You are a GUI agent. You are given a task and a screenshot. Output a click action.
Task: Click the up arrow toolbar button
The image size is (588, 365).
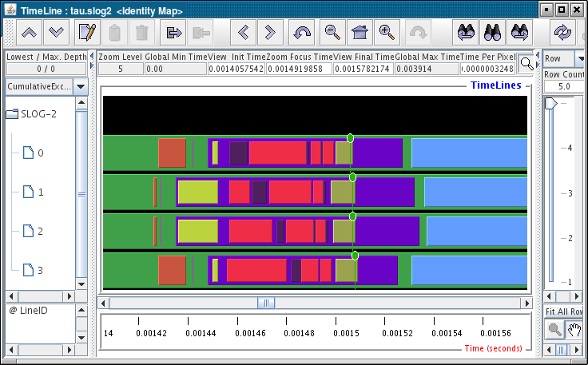pyautogui.click(x=30, y=33)
